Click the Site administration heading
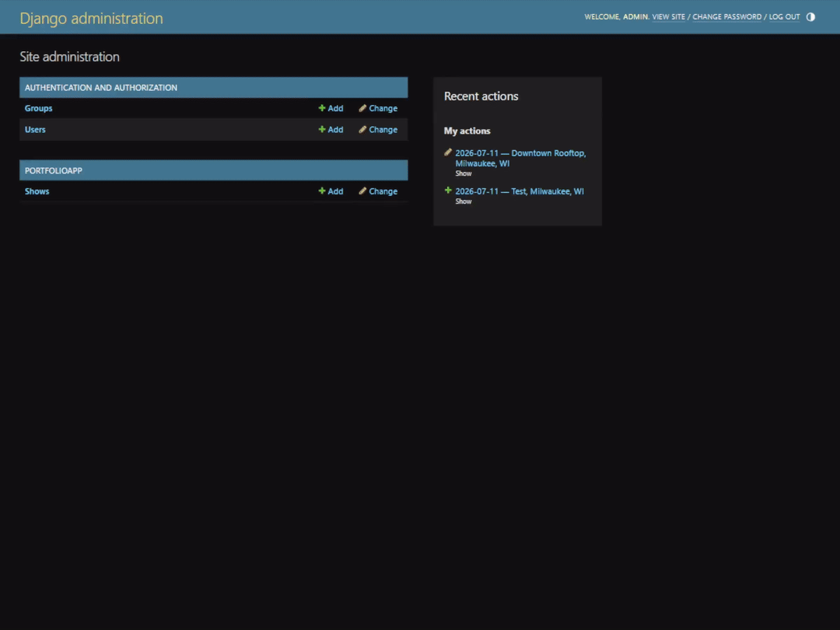 click(69, 57)
